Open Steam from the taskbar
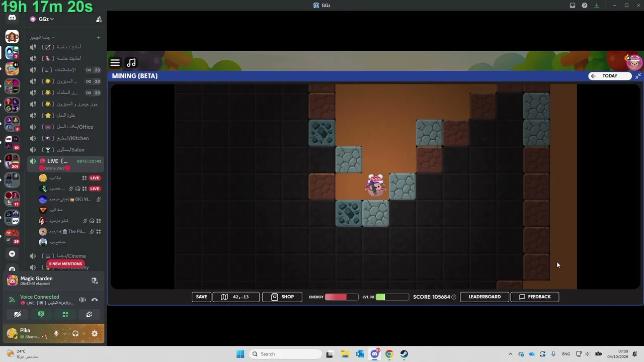The image size is (644, 362). click(404, 354)
